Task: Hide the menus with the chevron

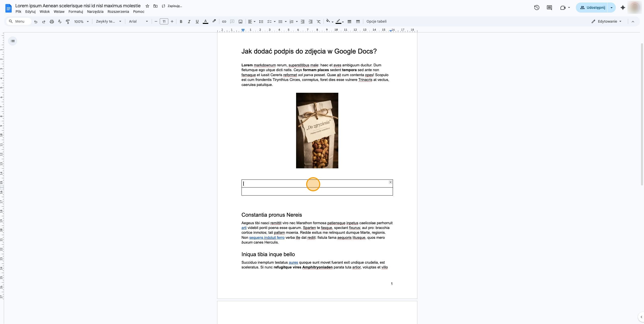Action: click(633, 22)
